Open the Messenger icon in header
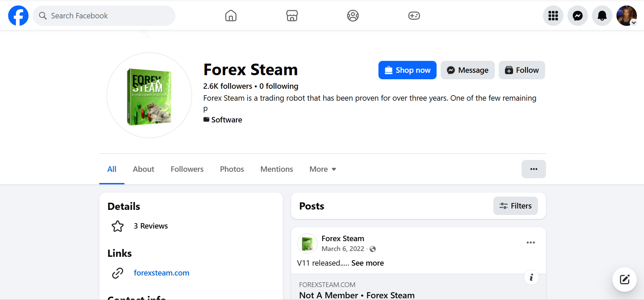This screenshot has width=644, height=300. pos(578,16)
